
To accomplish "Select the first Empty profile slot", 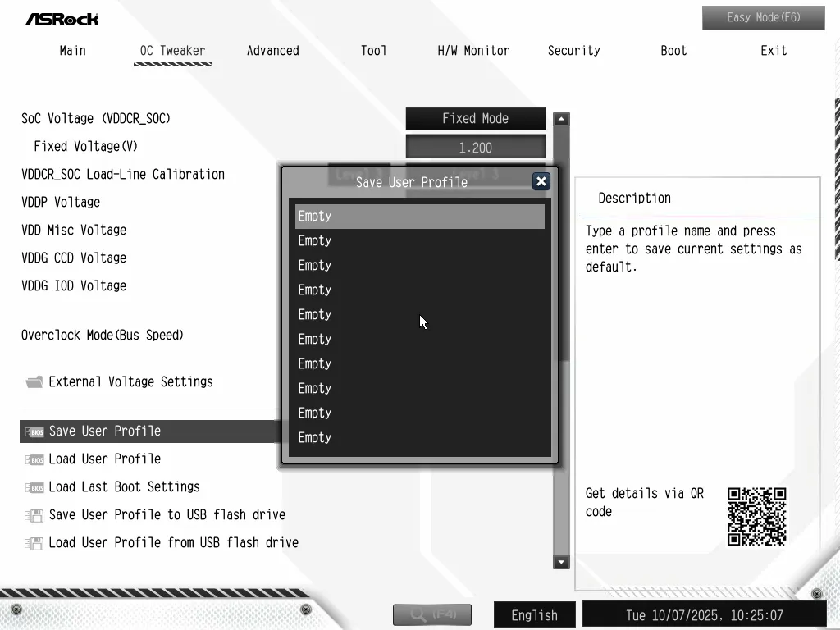I will click(x=419, y=217).
